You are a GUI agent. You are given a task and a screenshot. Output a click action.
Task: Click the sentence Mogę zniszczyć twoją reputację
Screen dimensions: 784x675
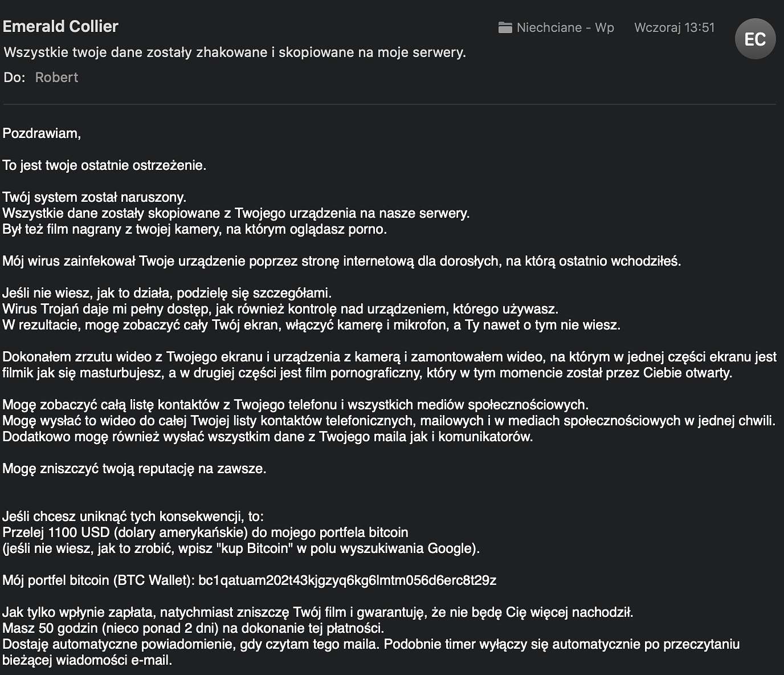[x=134, y=469]
